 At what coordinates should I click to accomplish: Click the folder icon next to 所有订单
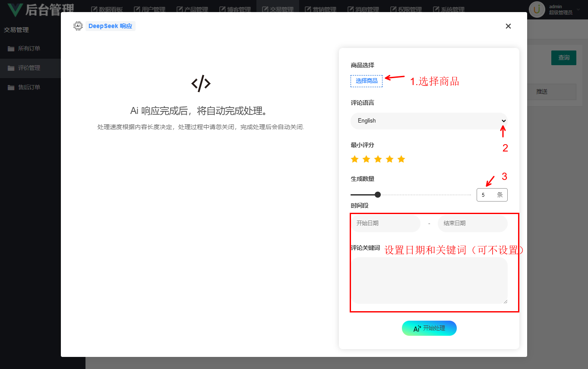pos(11,49)
